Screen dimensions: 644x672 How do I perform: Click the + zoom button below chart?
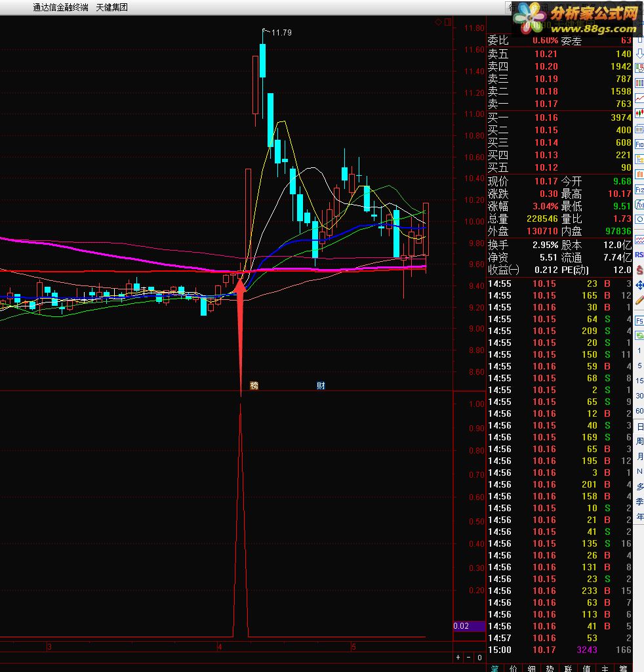[458, 657]
